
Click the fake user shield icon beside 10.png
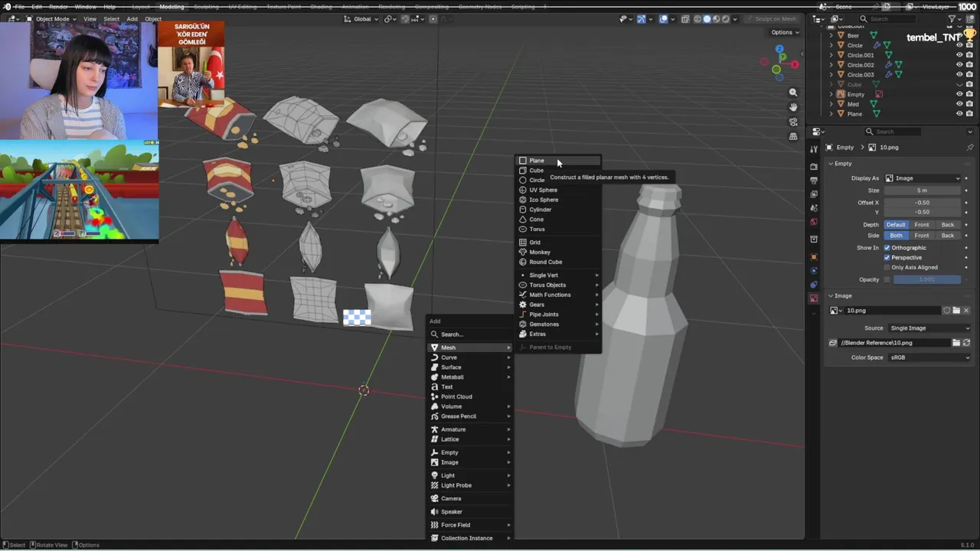click(947, 311)
